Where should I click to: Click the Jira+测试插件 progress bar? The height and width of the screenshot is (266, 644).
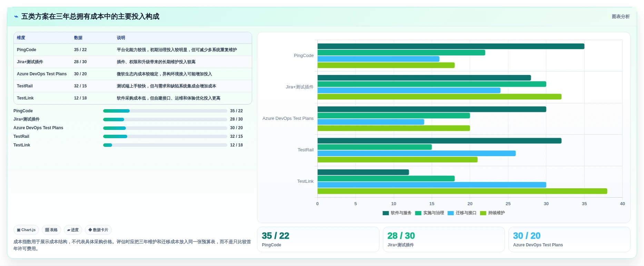(165, 120)
